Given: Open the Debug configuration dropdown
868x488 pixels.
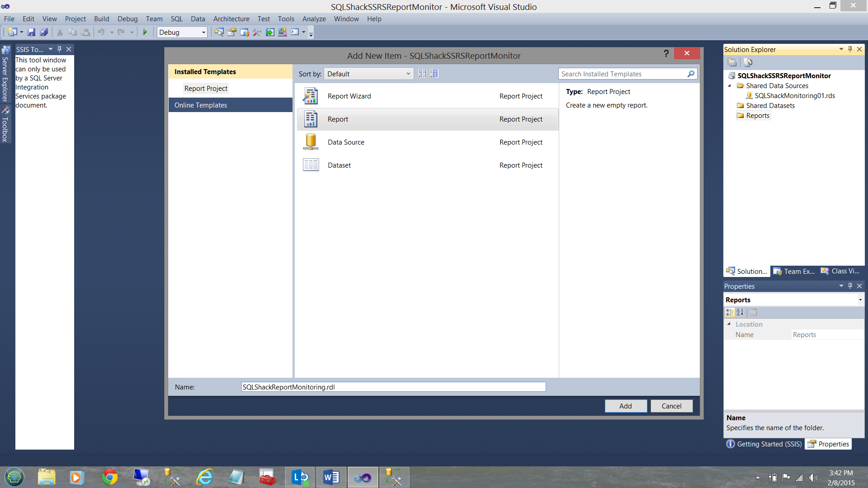Looking at the screenshot, I should tap(182, 33).
